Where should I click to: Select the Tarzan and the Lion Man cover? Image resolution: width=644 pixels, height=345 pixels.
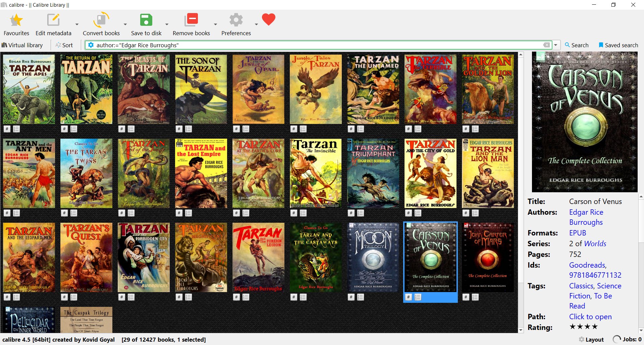tap(488, 174)
